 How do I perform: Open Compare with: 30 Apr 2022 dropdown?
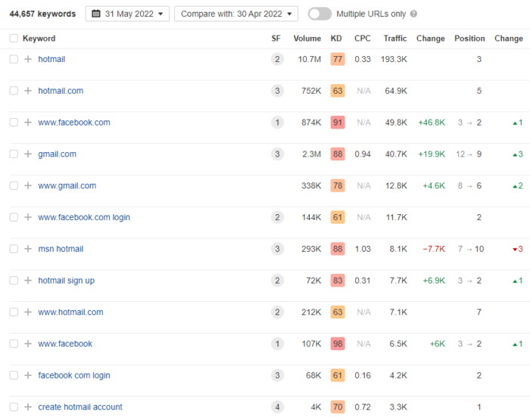(236, 14)
